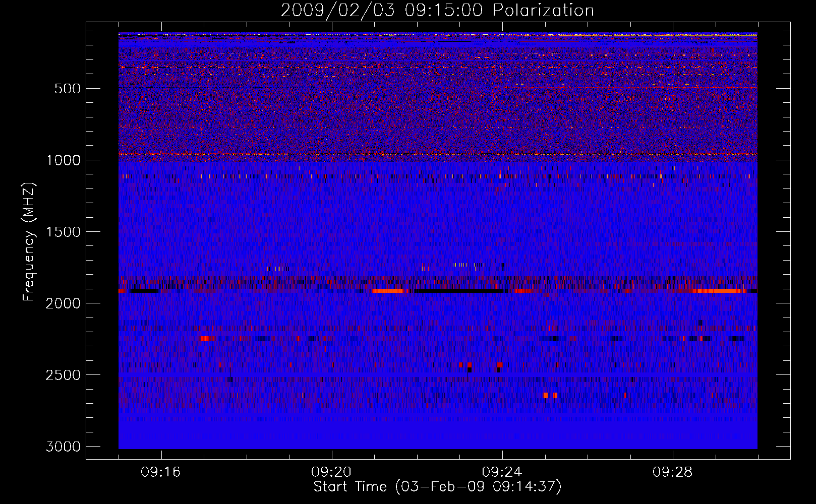Click the 500 frequency tick label
816x504 pixels.
[x=68, y=89]
